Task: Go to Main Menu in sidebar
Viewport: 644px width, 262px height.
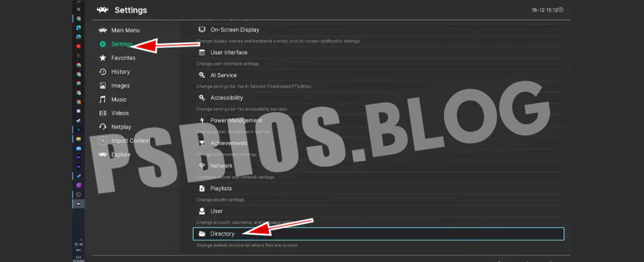Action: click(125, 30)
